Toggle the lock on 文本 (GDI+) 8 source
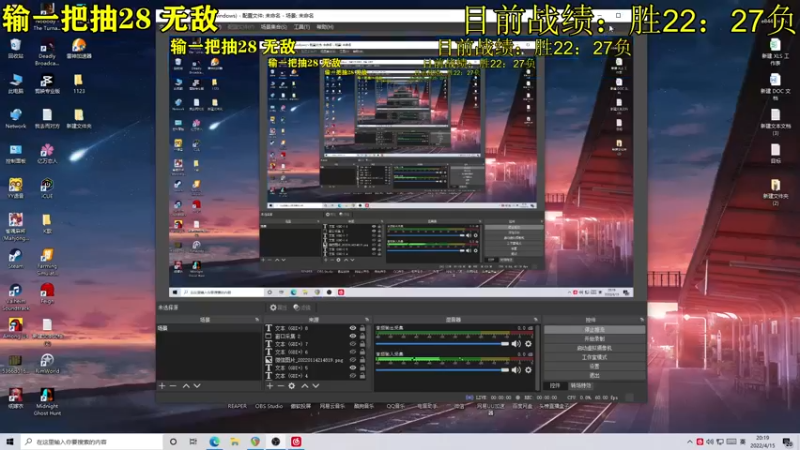 tap(362, 328)
